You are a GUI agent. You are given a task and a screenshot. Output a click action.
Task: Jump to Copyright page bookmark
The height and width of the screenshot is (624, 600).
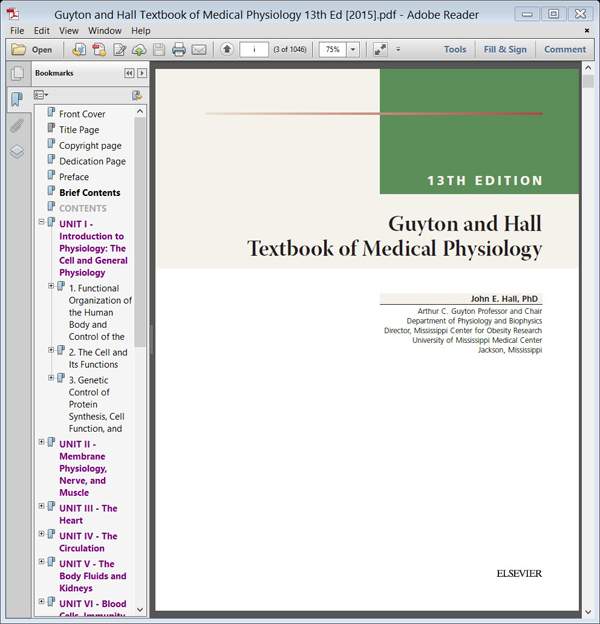[x=90, y=146]
